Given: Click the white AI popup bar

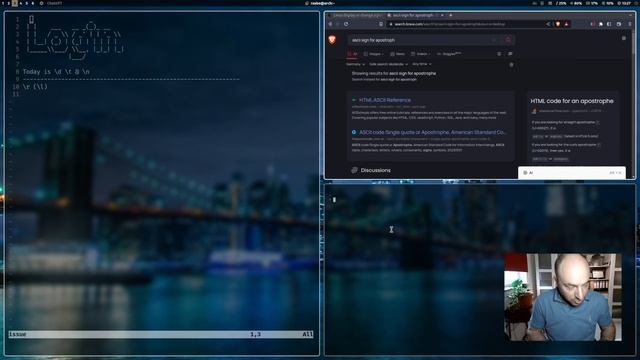Looking at the screenshot, I should click(571, 173).
